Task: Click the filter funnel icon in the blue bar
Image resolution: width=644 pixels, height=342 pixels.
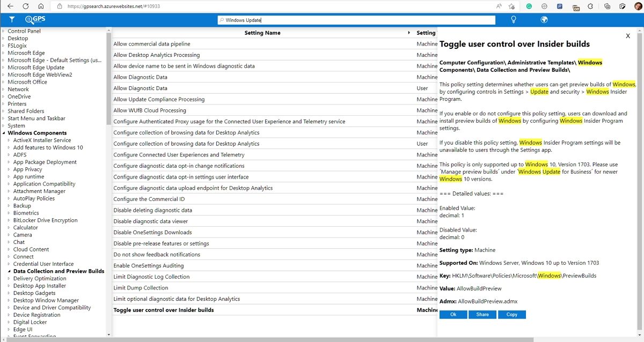Action: click(x=12, y=20)
